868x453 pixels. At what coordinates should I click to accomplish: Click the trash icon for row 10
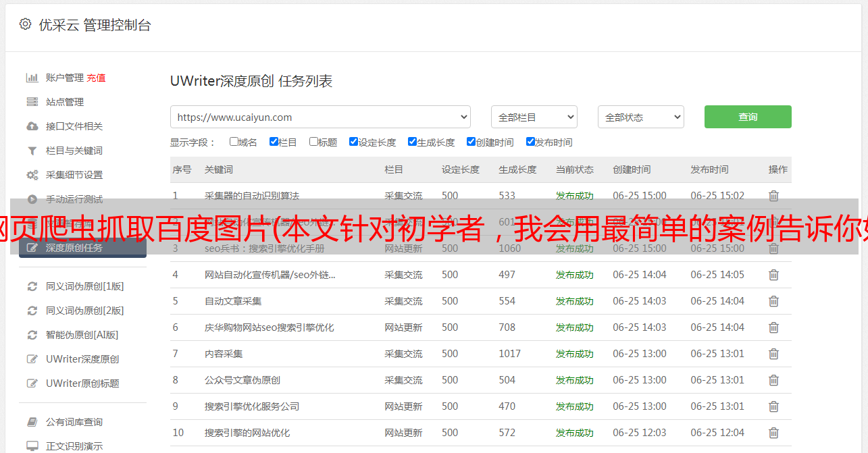pos(773,433)
